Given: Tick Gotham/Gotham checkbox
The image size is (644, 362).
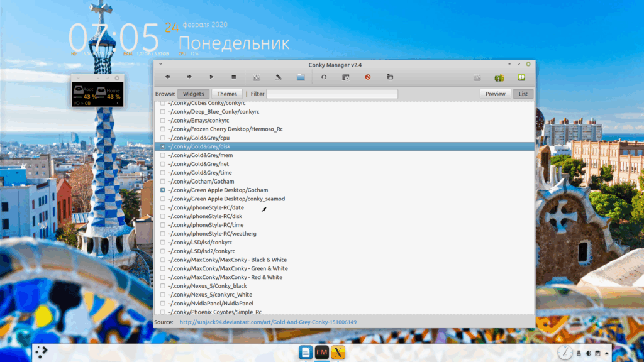Looking at the screenshot, I should click(x=163, y=182).
